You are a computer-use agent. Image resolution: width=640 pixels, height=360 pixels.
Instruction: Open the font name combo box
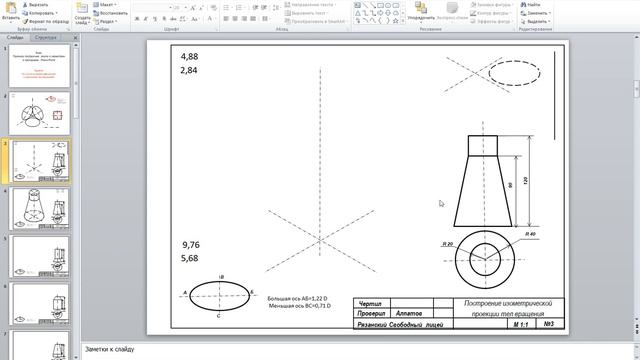click(153, 8)
